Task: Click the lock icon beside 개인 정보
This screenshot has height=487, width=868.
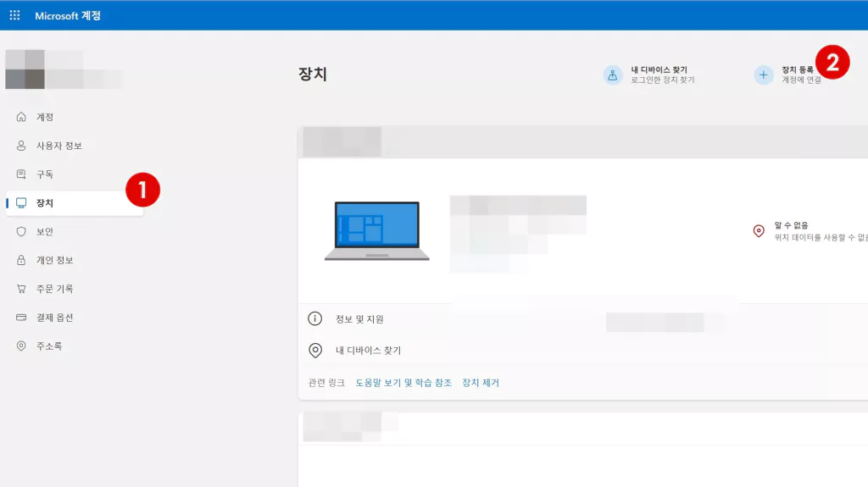Action: (21, 260)
